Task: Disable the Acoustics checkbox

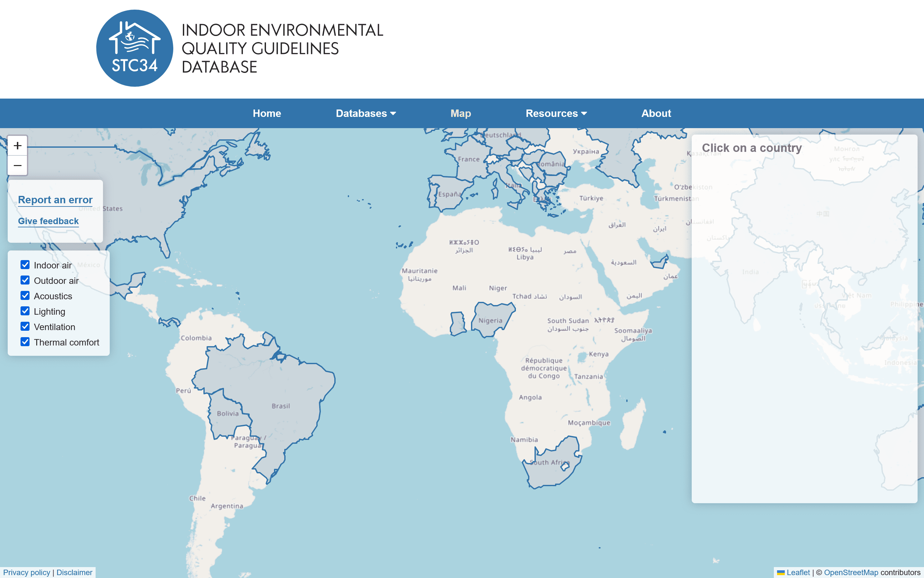Action: [x=25, y=296]
